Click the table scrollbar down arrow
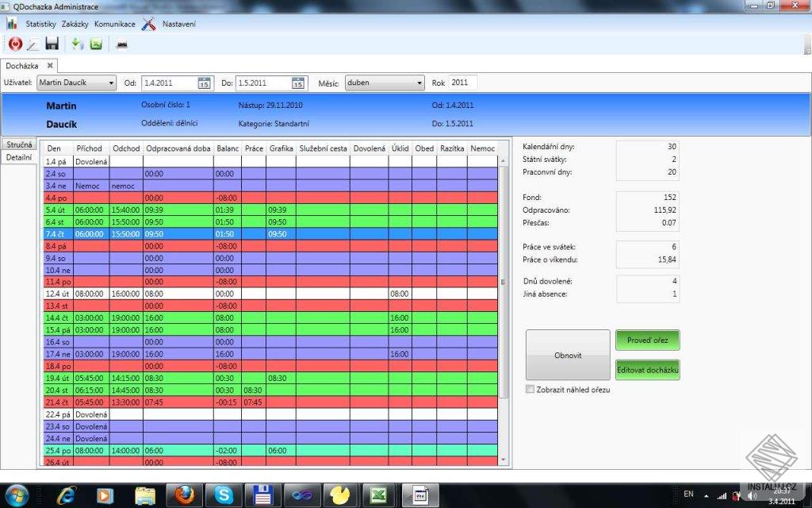Screen dimensions: 812x508 pyautogui.click(x=503, y=460)
